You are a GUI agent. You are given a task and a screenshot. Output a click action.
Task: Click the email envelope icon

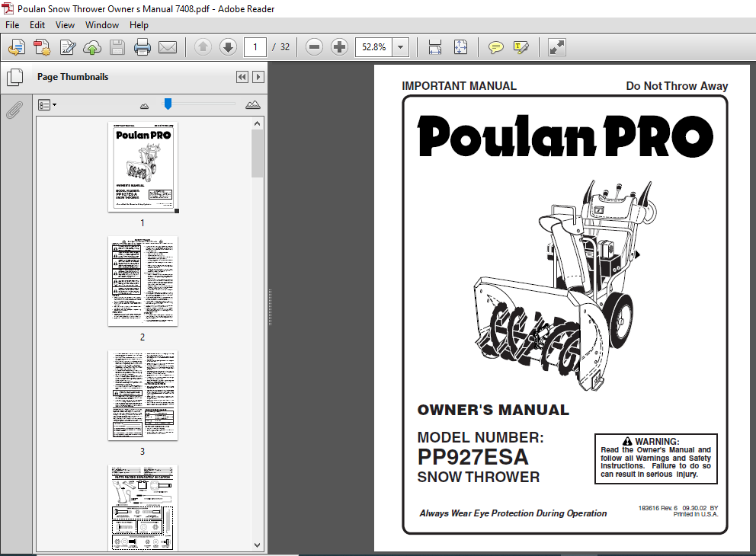click(x=168, y=47)
